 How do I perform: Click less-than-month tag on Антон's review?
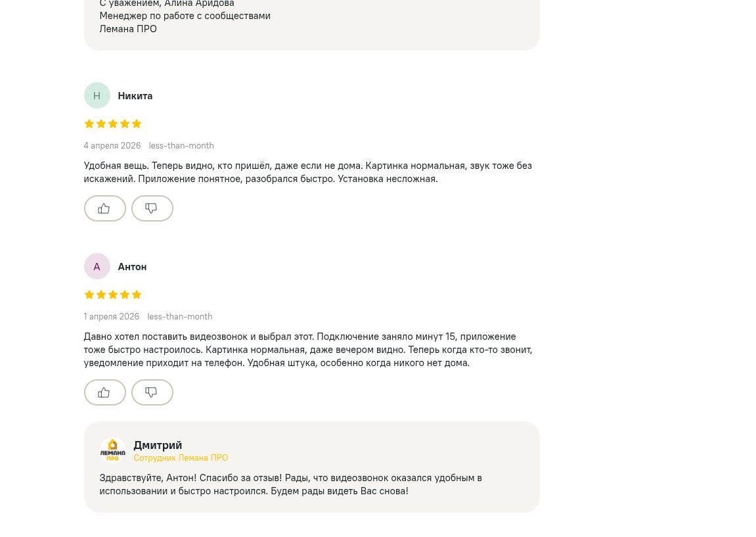[180, 317]
